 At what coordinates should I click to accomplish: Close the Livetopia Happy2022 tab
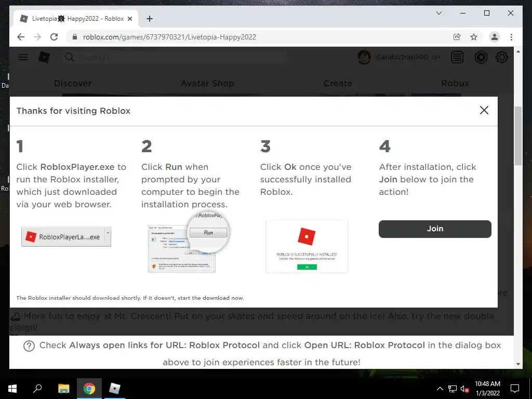coord(129,19)
